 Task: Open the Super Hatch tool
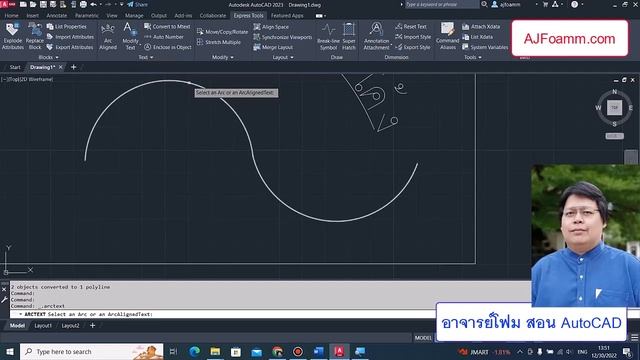[x=349, y=36]
